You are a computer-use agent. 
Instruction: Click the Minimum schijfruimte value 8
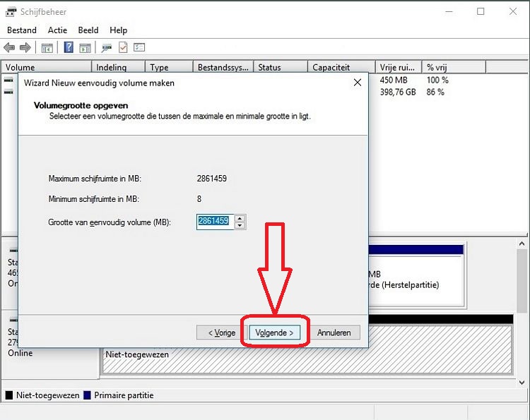coord(199,199)
